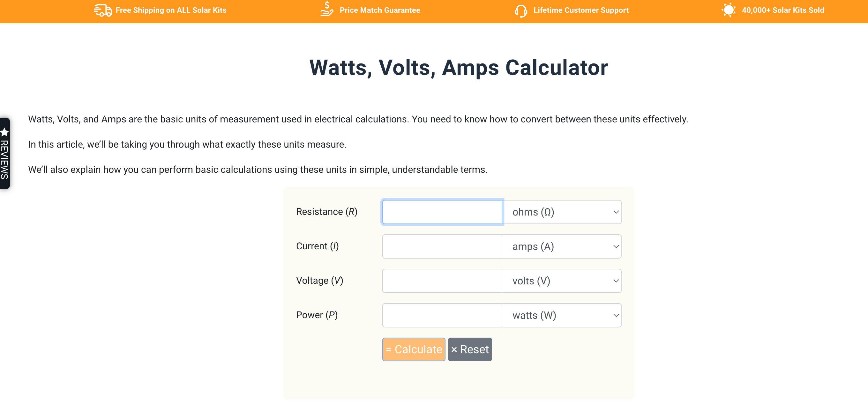Click the Lifetime Customer Support headset icon
The width and height of the screenshot is (868, 410).
click(520, 10)
